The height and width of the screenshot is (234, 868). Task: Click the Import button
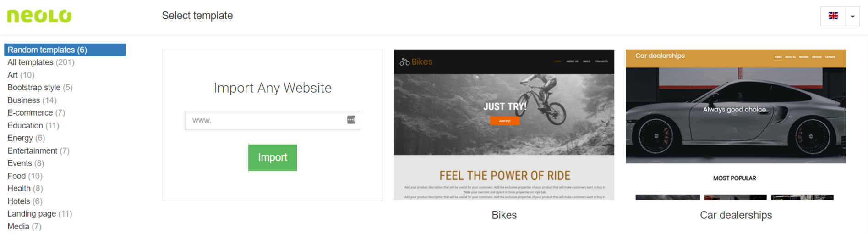pyautogui.click(x=273, y=157)
